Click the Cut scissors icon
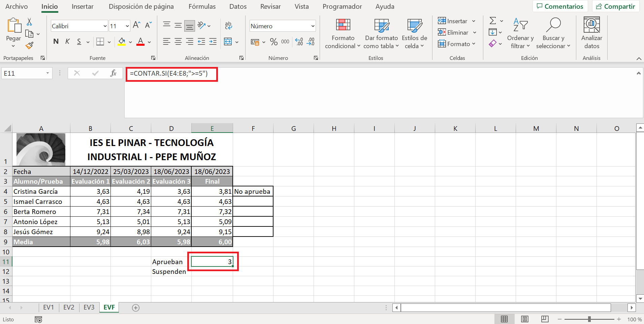Screen dimensions: 644x324 pyautogui.click(x=29, y=22)
